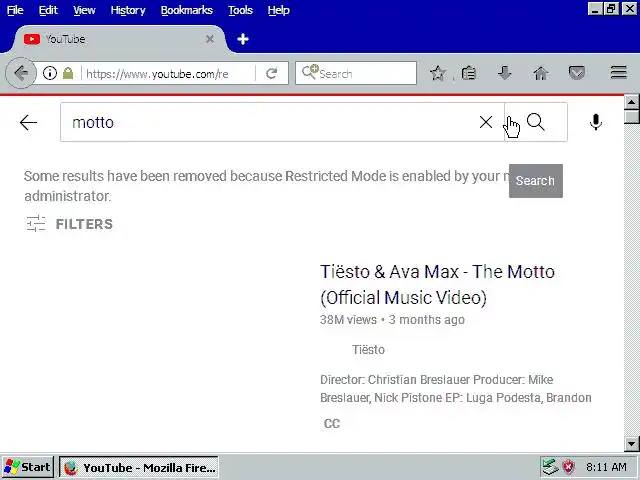Submit search with magnifier button
Viewport: 640px width, 480px height.
click(x=536, y=122)
